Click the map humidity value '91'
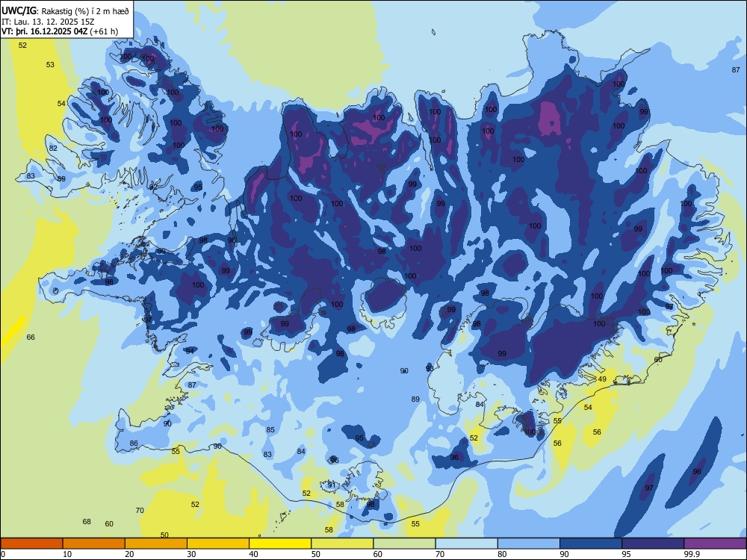 [331, 485]
